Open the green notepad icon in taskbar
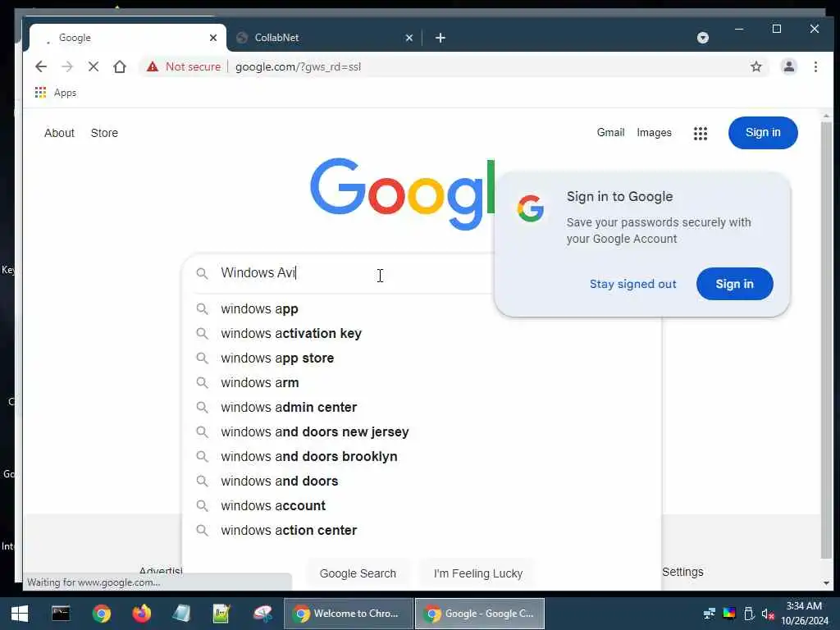840x630 pixels. click(221, 614)
